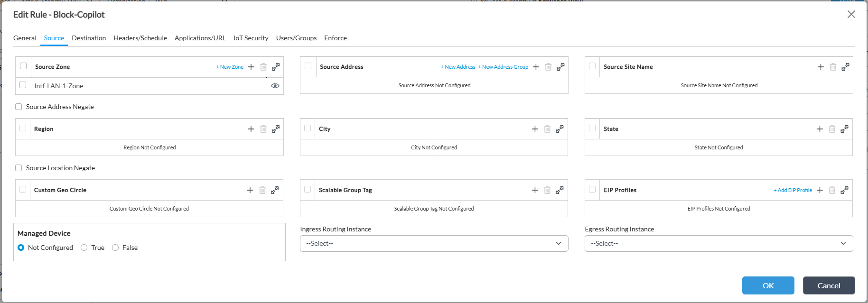Select the Intf-LAN-1-Zone row checkbox

click(23, 85)
